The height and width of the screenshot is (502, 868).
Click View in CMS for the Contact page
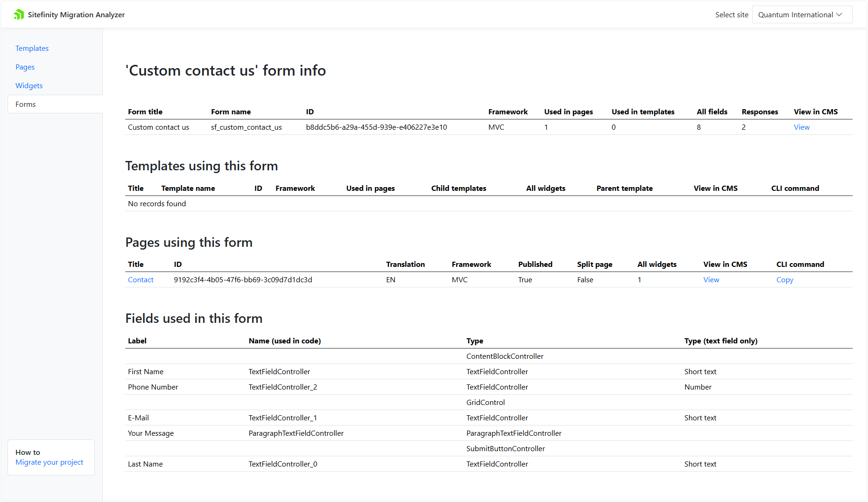click(711, 279)
